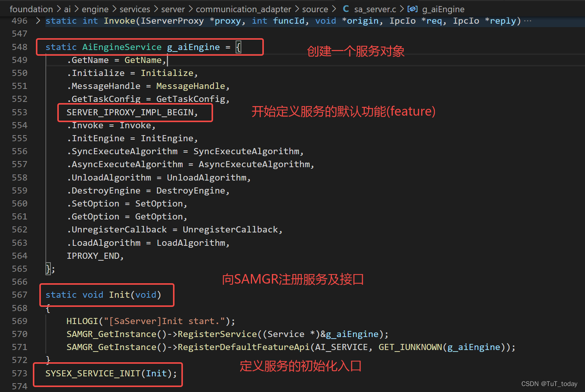This screenshot has width=585, height=392.
Task: Click line number 567 in the gutter
Action: [x=20, y=295]
